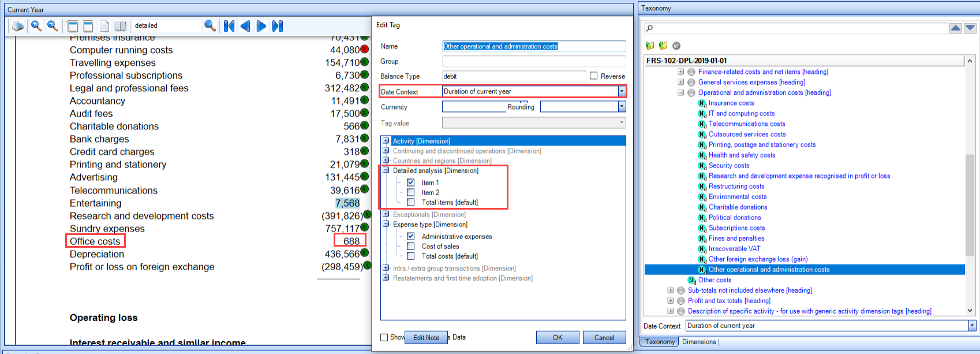Run search with the magnifier beside 'detailed'
The height and width of the screenshot is (354, 980).
click(x=210, y=26)
